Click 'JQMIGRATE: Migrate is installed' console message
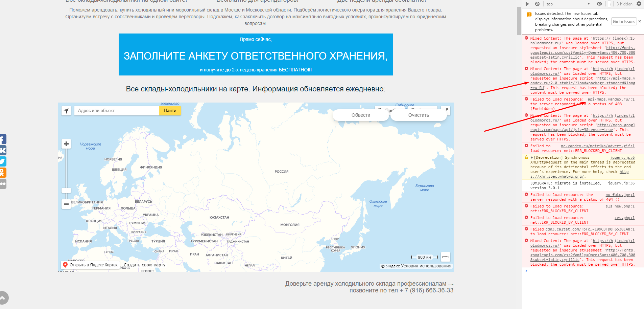644x309 pixels. [566, 185]
